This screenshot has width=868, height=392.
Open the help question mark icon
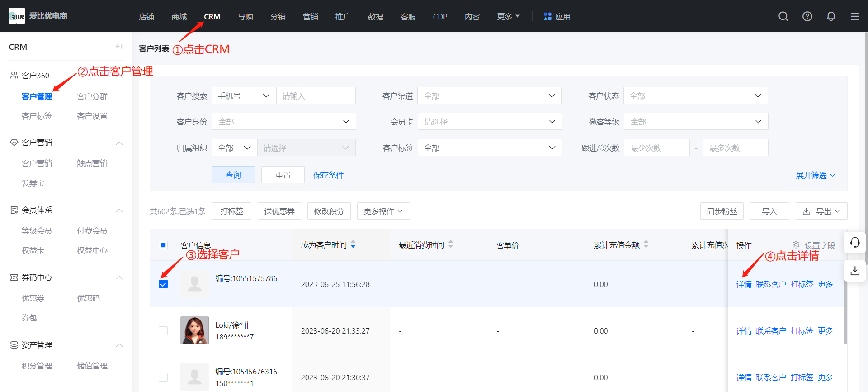(x=807, y=16)
